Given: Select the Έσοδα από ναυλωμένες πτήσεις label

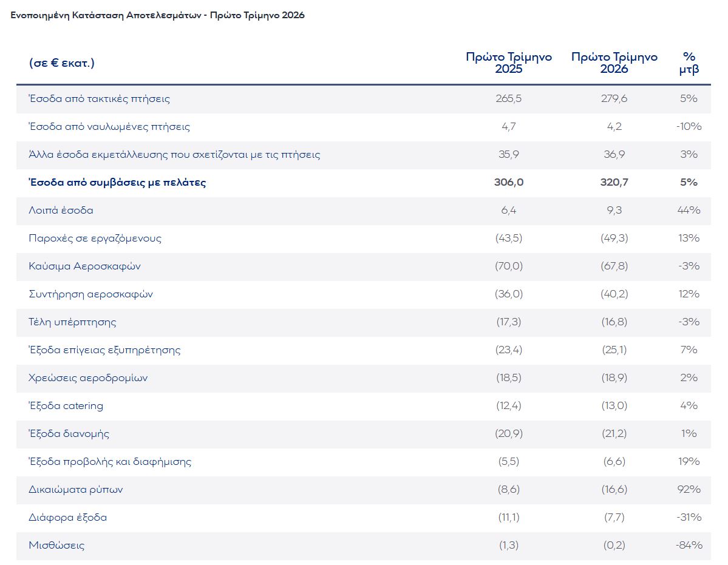Looking at the screenshot, I should pos(109,127).
